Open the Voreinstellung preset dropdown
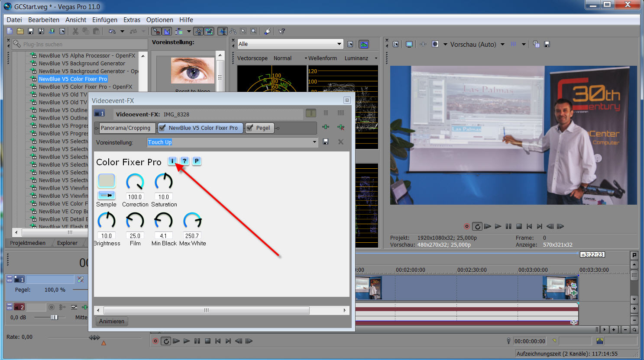The image size is (644, 360). point(314,142)
